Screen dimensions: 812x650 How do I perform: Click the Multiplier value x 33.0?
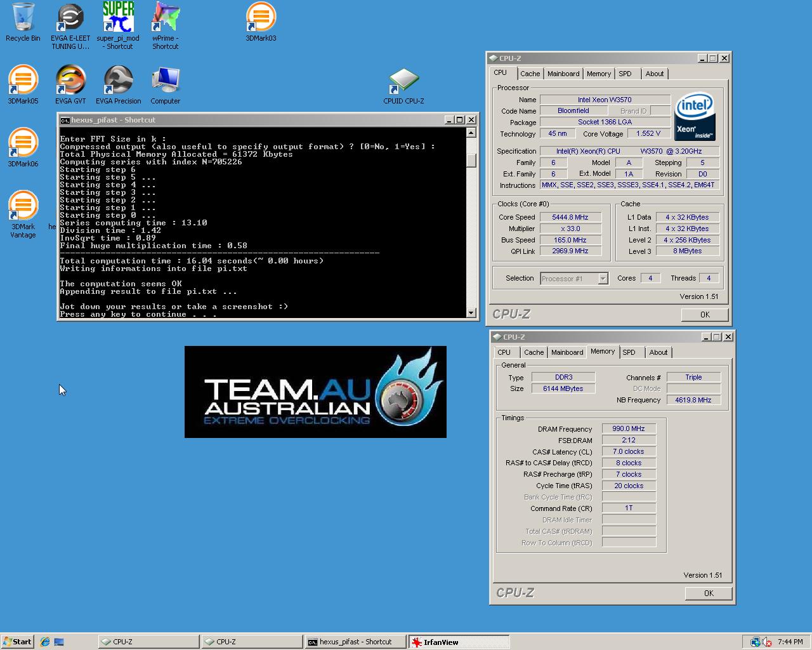tap(570, 229)
